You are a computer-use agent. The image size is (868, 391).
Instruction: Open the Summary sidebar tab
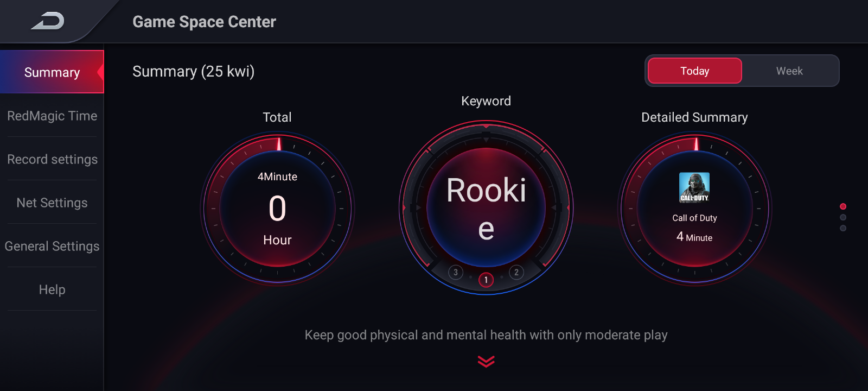coord(52,72)
